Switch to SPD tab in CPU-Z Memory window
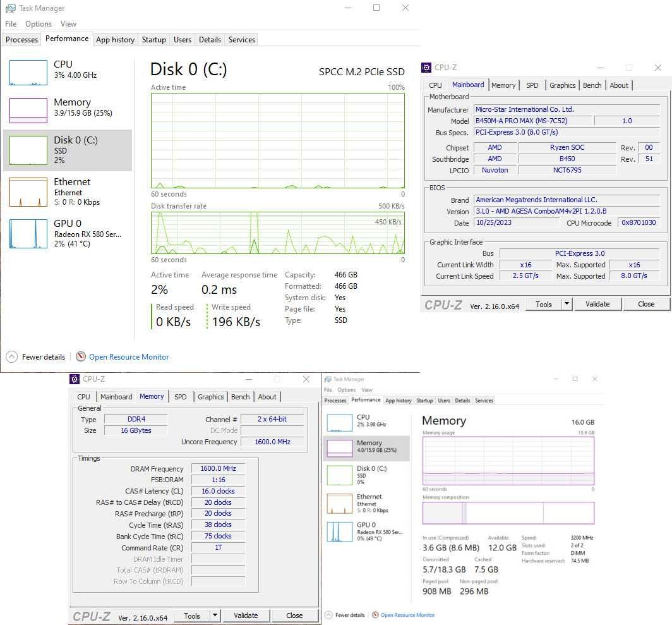The width and height of the screenshot is (672, 625). [181, 397]
